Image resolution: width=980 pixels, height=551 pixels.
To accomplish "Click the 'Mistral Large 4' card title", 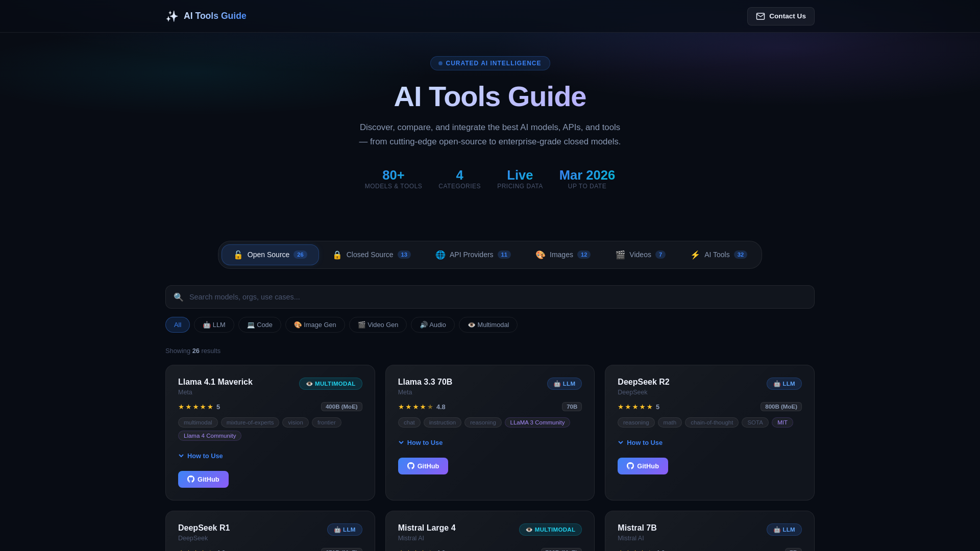I will (x=427, y=528).
